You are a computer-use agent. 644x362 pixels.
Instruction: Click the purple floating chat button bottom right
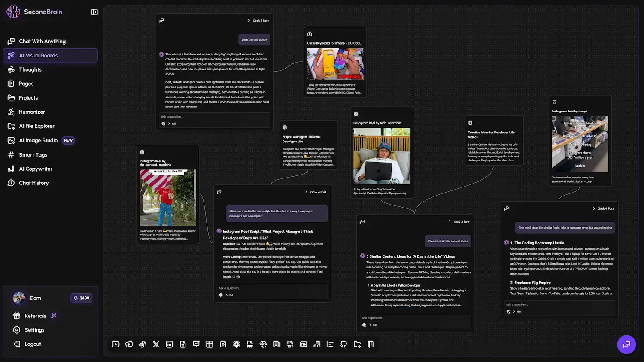coord(626,344)
